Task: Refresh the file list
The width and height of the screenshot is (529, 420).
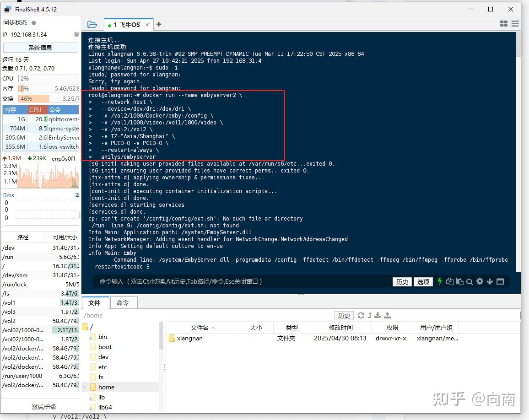Action: (x=361, y=315)
